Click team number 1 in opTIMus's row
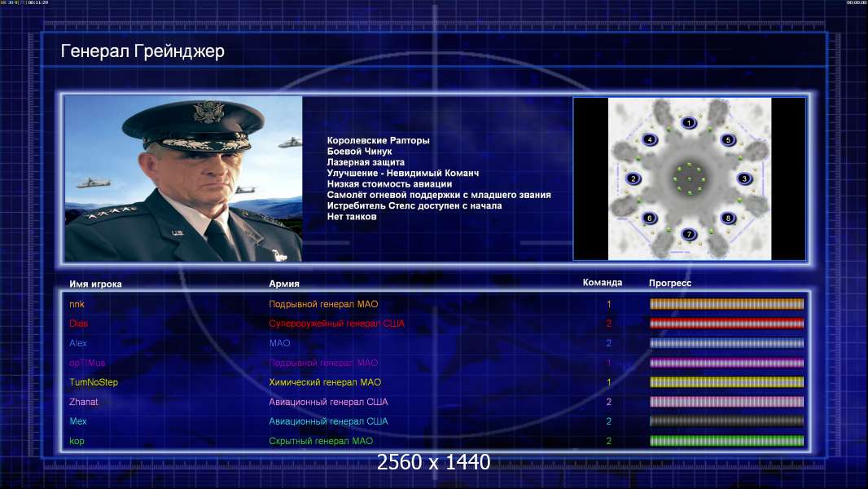Viewport: 868px width, 489px height. point(609,363)
